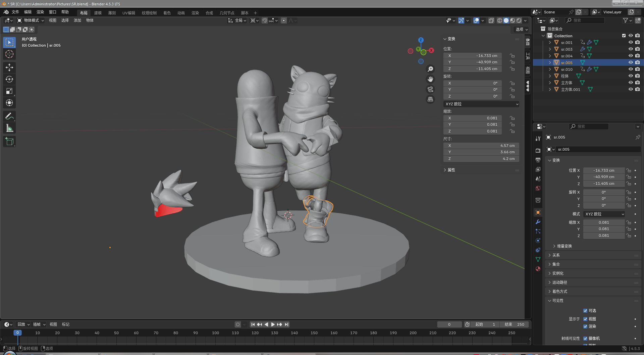Hide sr.001 in the viewport
The height and width of the screenshot is (355, 644).
coord(631,43)
